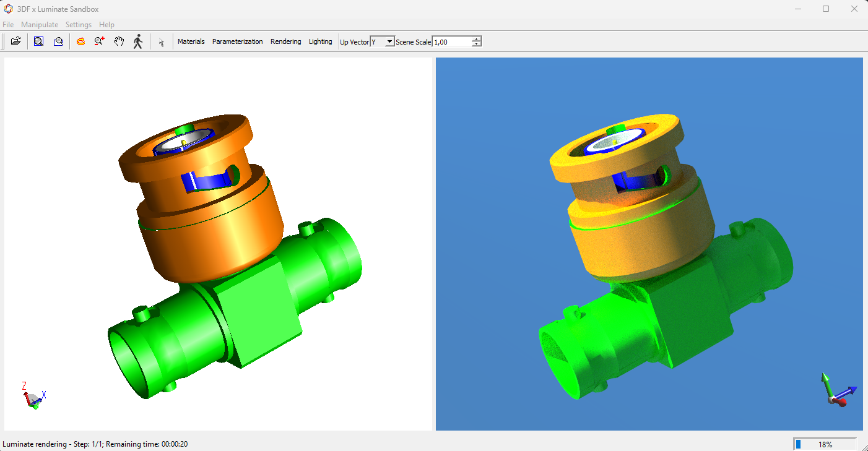Click the axis triad in left viewport
This screenshot has width=868, height=451.
pos(33,396)
